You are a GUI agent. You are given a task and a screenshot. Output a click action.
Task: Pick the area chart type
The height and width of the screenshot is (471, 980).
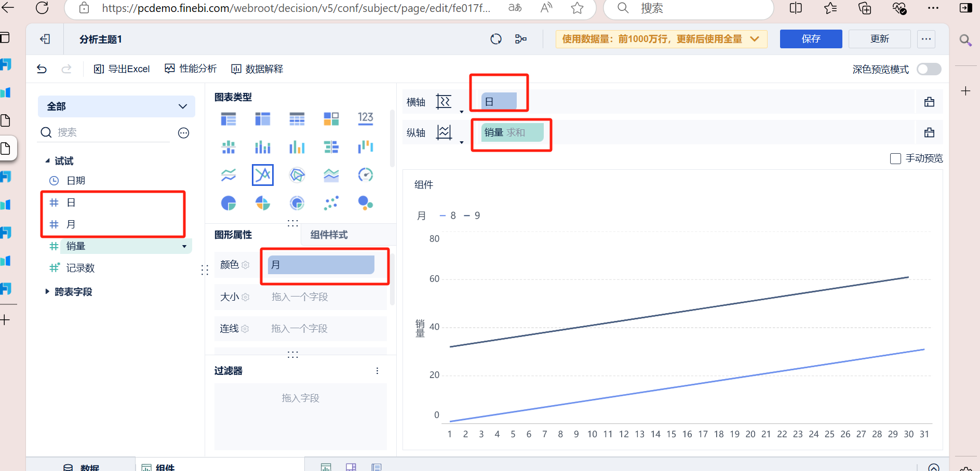click(x=331, y=175)
